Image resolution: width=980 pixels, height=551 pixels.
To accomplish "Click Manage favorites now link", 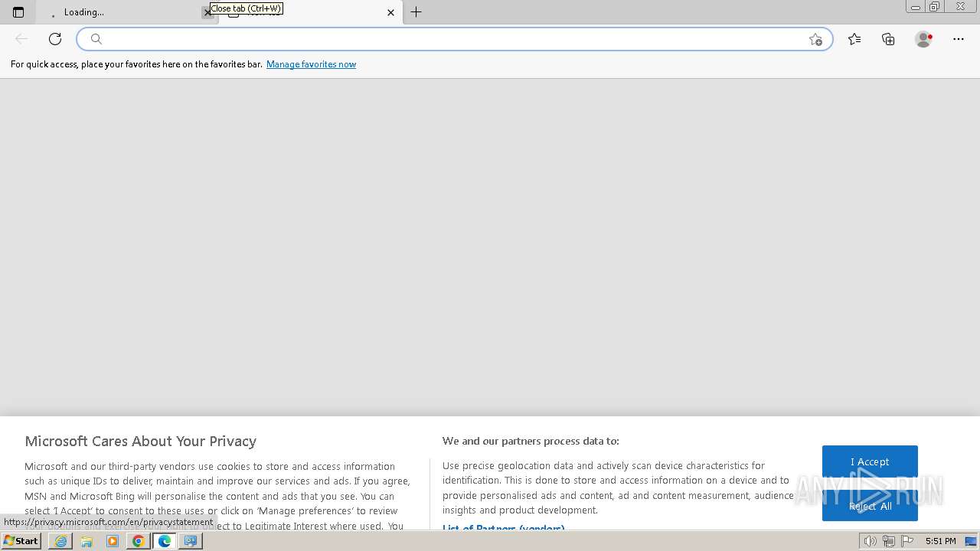I will click(311, 64).
